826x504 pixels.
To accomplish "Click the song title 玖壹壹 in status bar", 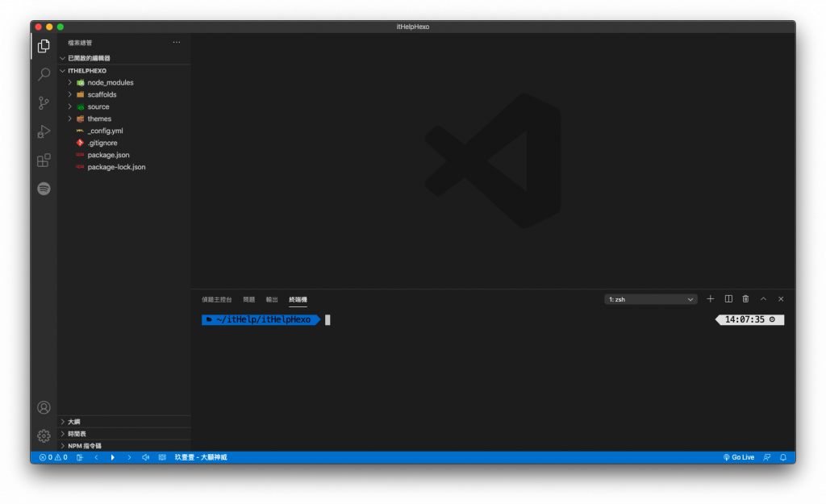I will tap(201, 457).
